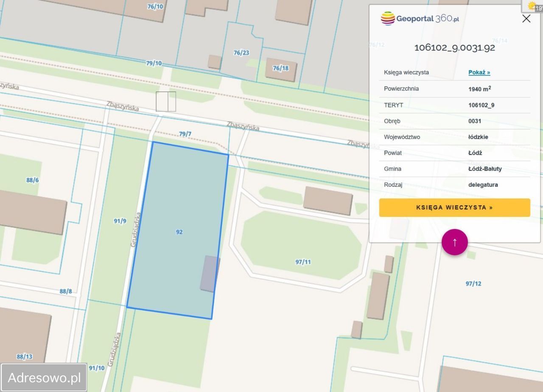Close the parcel info panel
The height and width of the screenshot is (392, 543).
pyautogui.click(x=526, y=19)
